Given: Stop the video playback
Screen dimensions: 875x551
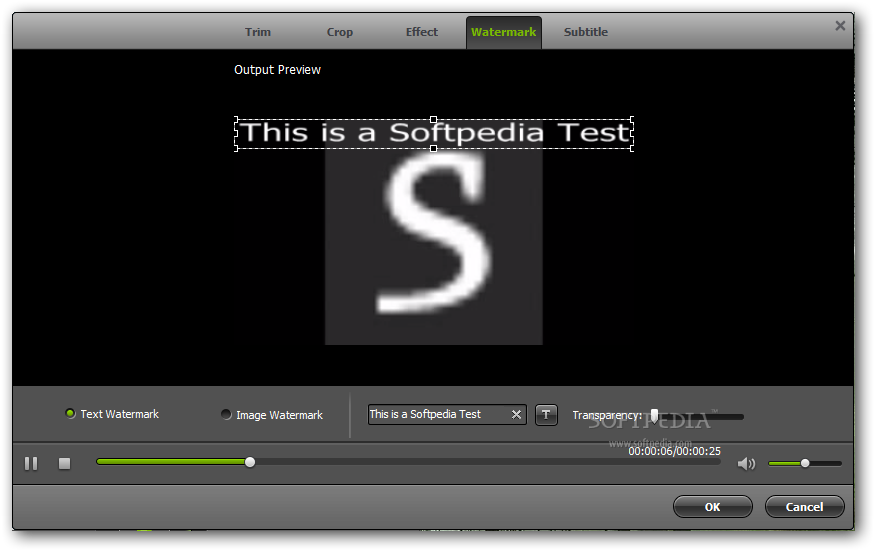Looking at the screenshot, I should click(x=65, y=463).
